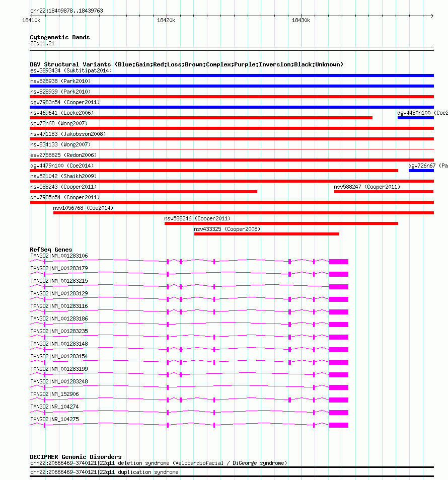Click the Cytogenetic Bands track title

60,37
